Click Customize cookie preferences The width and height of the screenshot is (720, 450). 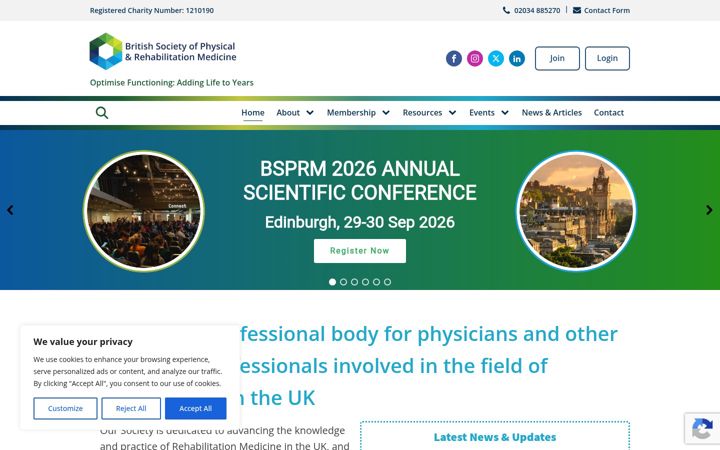coord(65,408)
